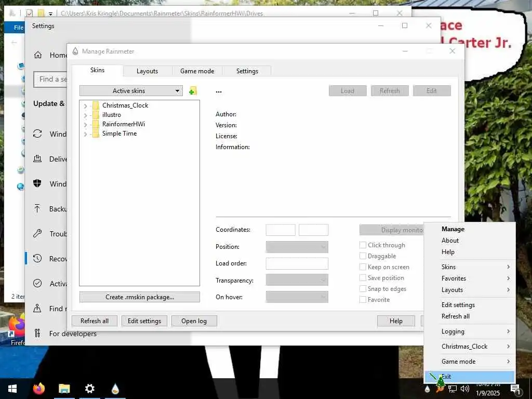Open the Windows Start menu
Screen dimensions: 532x399
[12, 389]
